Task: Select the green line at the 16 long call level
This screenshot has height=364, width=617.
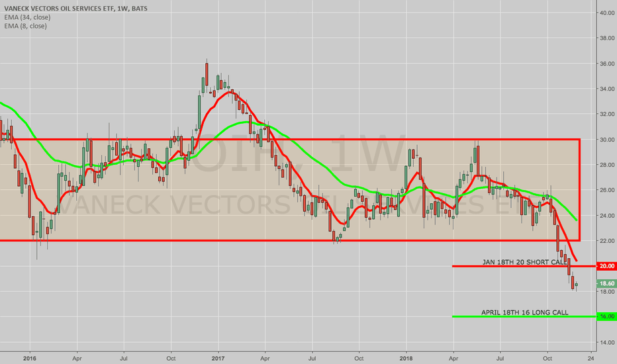Action: [524, 316]
